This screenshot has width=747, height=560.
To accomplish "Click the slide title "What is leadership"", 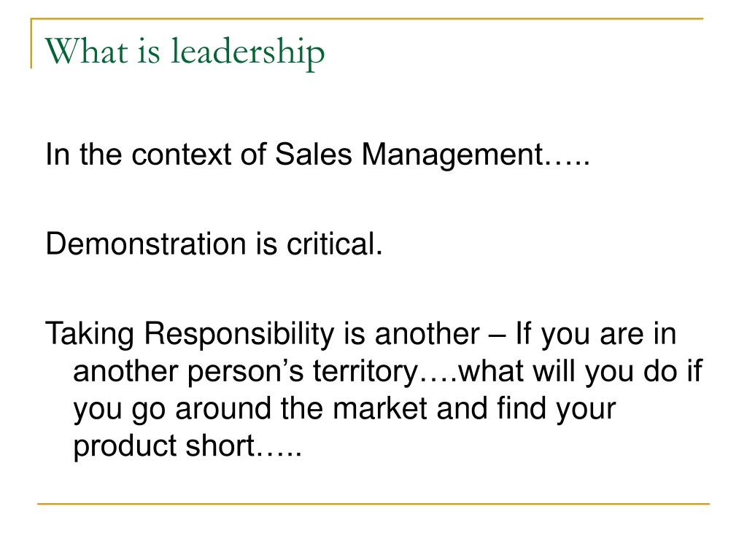I will pyautogui.click(x=185, y=52).
